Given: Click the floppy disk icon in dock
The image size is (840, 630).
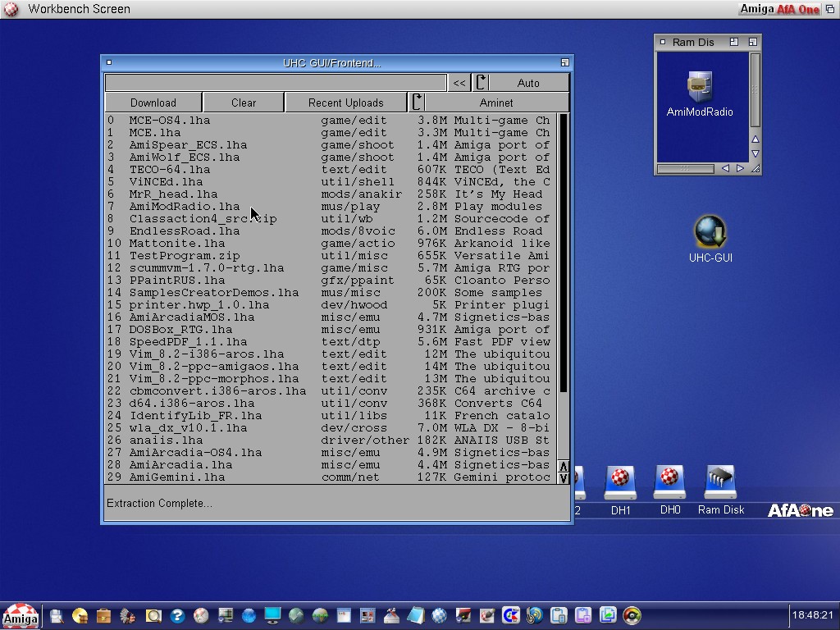Looking at the screenshot, I should (x=56, y=615).
